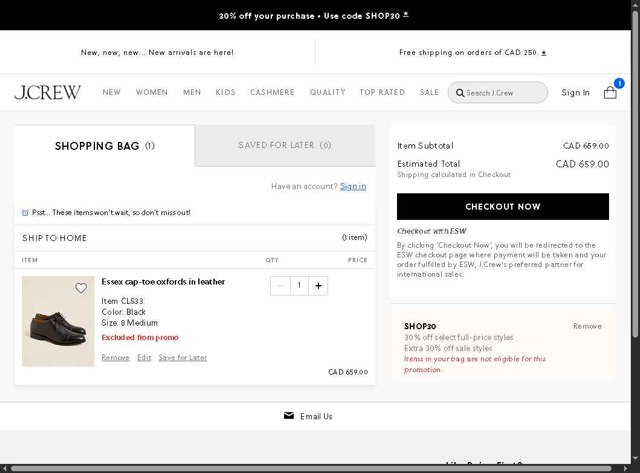The height and width of the screenshot is (473, 640).
Task: Click the horizontal scrollbar thumb
Action: pyautogui.click(x=311, y=469)
